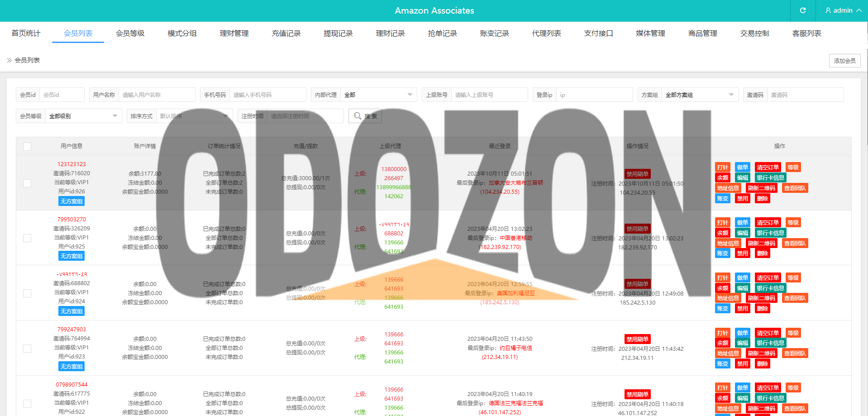This screenshot has height=416, width=868.
Task: Switch to the 代理列表 tab
Action: click(x=546, y=33)
